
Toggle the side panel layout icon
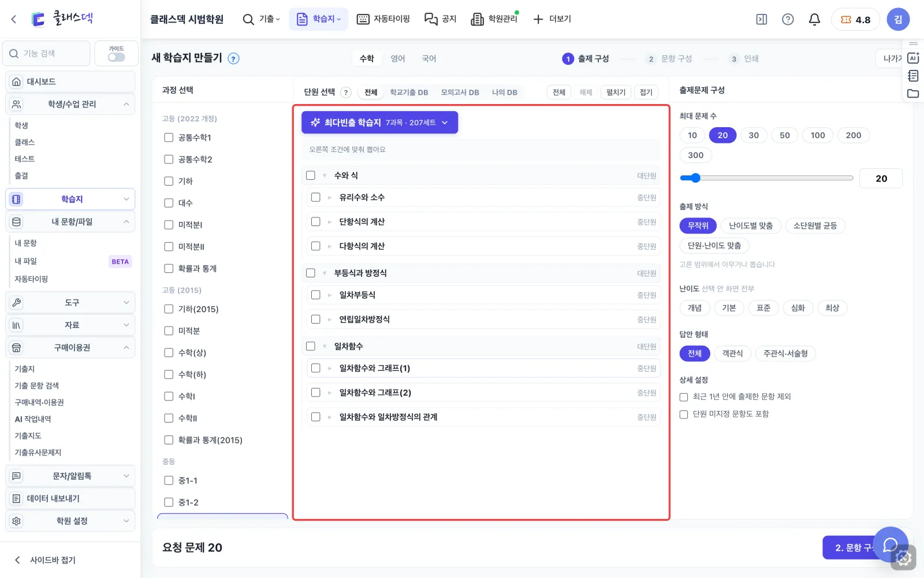(x=762, y=20)
